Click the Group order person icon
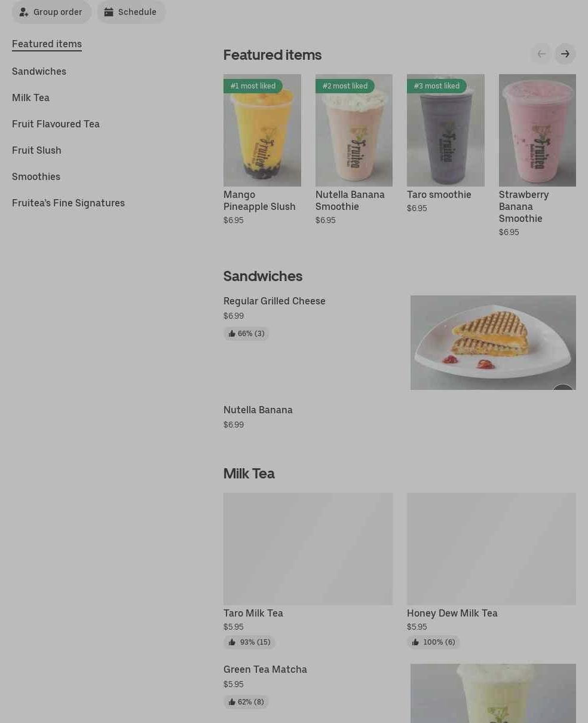The height and width of the screenshot is (723, 588). pyautogui.click(x=24, y=12)
